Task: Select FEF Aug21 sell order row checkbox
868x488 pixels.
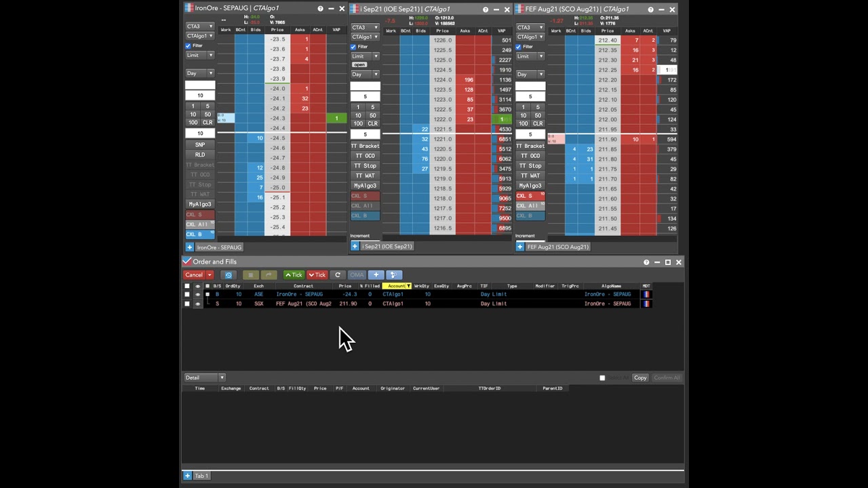Action: pyautogui.click(x=187, y=304)
